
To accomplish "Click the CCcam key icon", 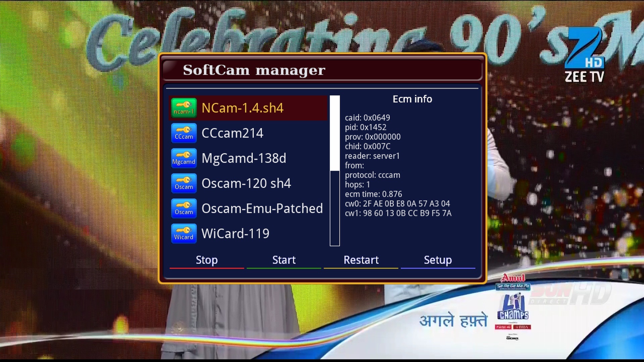I will pos(184,133).
